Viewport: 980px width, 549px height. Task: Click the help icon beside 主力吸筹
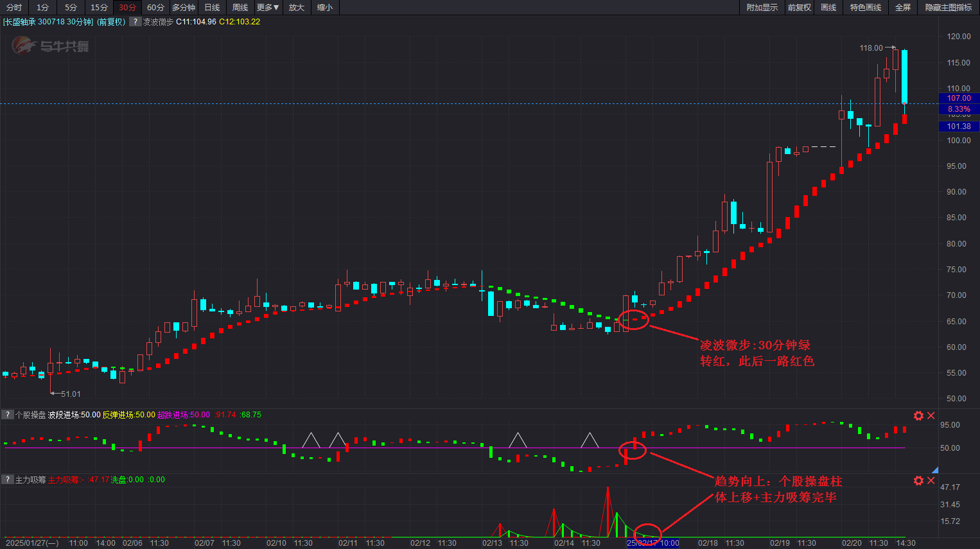(7, 480)
